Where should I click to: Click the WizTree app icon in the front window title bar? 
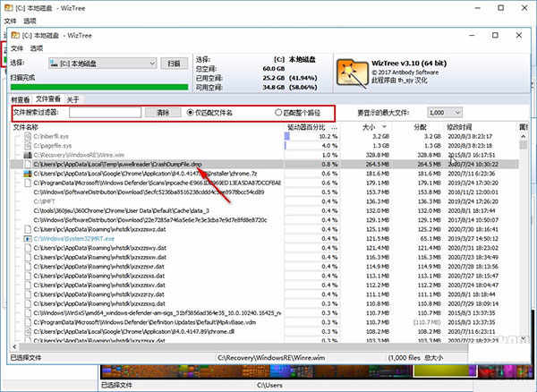click(x=15, y=35)
